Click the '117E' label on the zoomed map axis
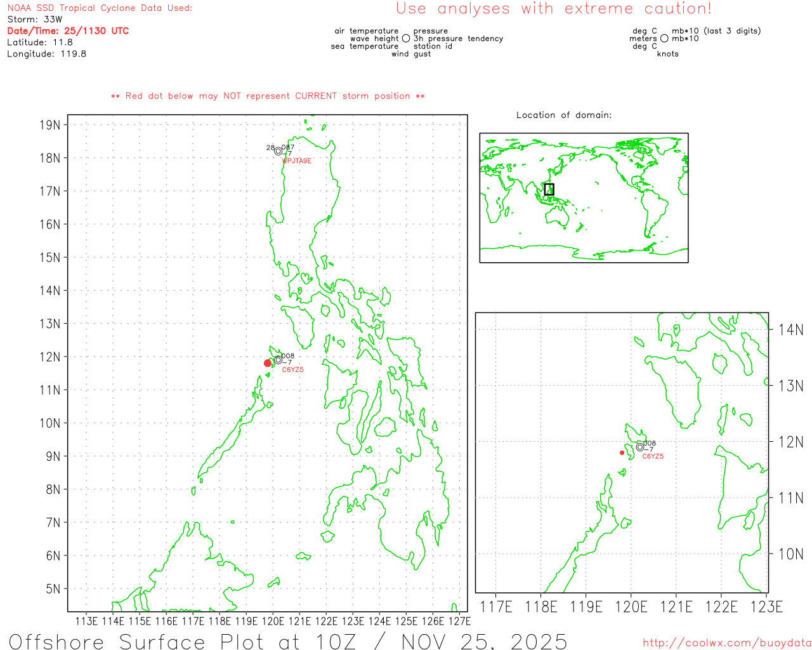The width and height of the screenshot is (812, 650). coord(496,607)
